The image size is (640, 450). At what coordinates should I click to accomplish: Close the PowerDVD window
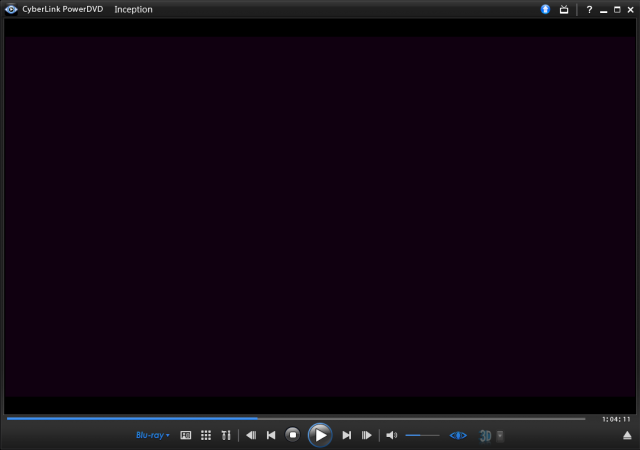631,9
